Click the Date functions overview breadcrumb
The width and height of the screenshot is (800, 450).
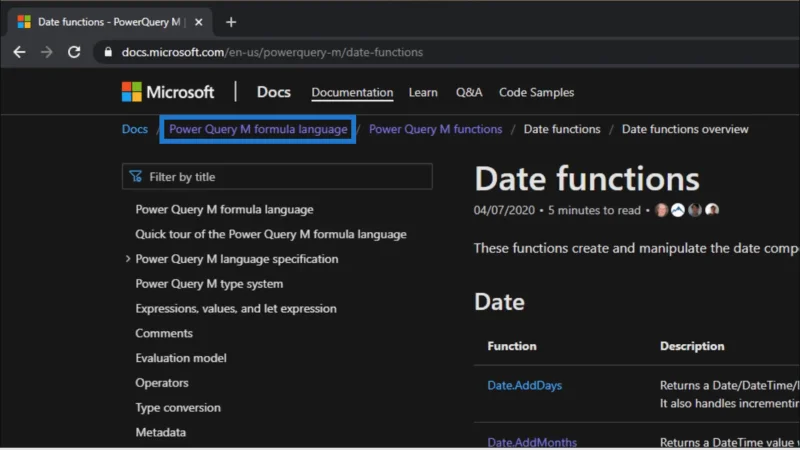click(x=685, y=129)
